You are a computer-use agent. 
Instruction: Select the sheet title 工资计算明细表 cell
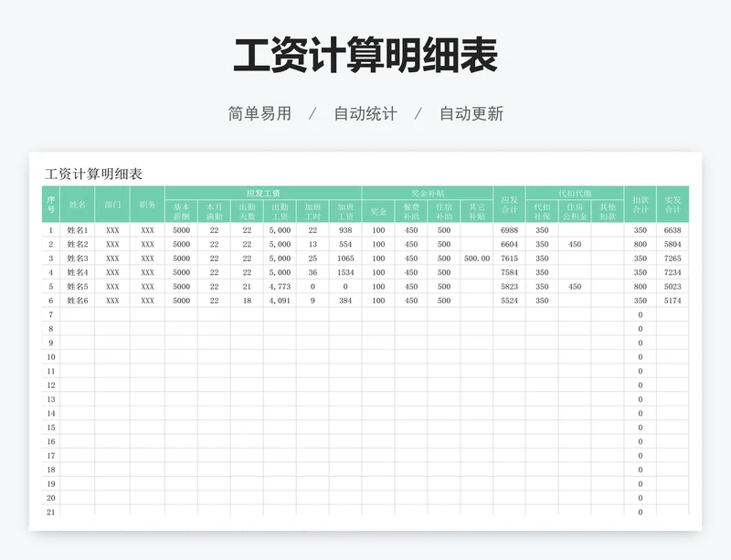(93, 174)
